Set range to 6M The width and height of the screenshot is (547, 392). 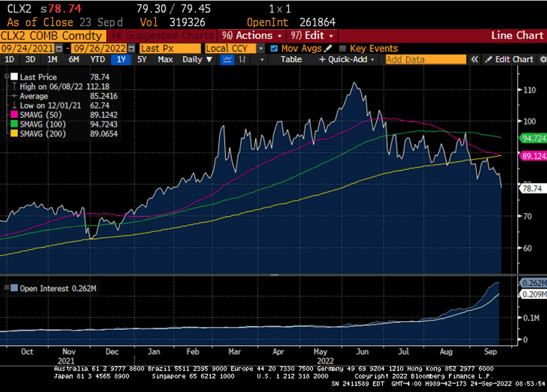[74, 60]
